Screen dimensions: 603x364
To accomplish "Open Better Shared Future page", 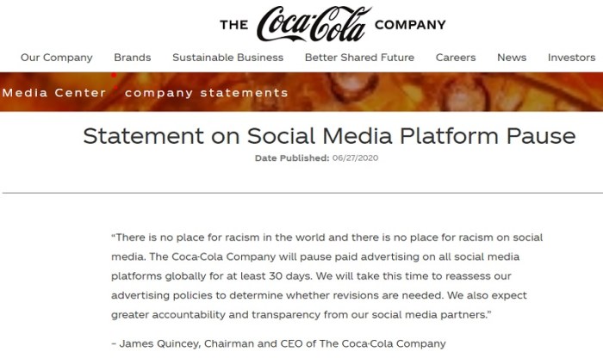I will (x=359, y=58).
